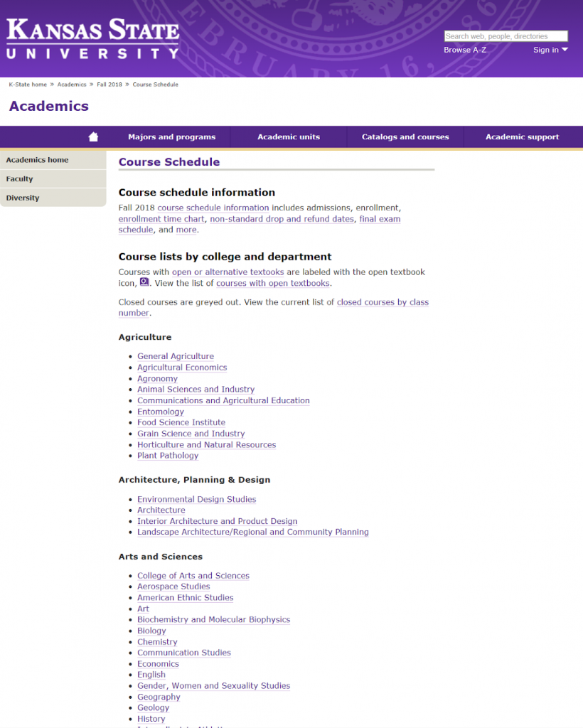Open the course schedule information link
This screenshot has width=583, height=728.
click(213, 208)
